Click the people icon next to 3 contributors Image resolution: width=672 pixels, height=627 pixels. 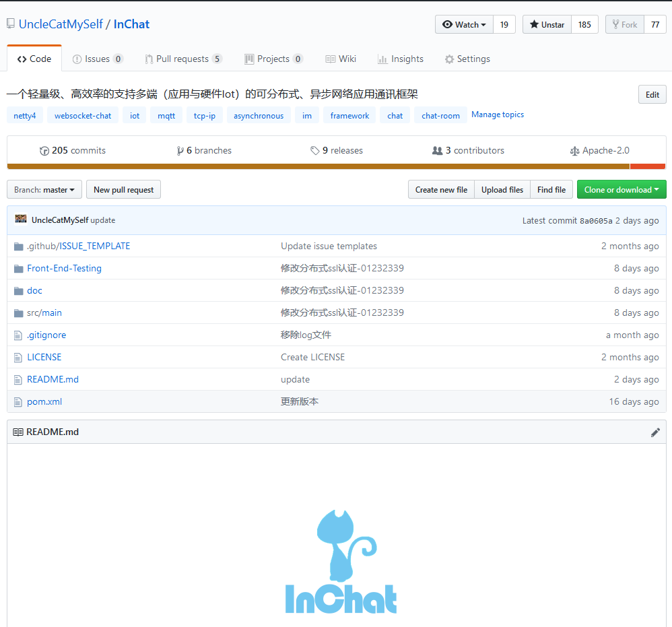[x=437, y=150]
